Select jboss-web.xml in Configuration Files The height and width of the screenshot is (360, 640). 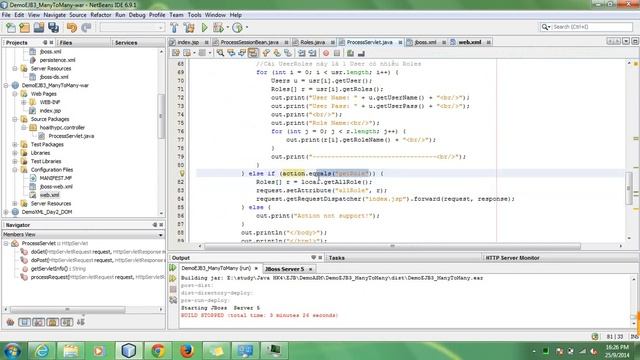click(56, 187)
